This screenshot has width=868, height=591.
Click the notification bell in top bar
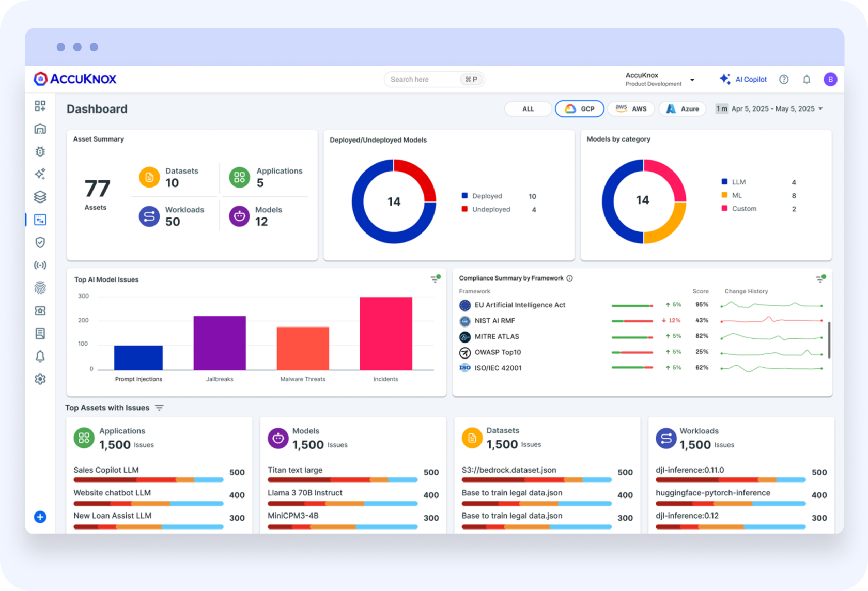(x=807, y=80)
